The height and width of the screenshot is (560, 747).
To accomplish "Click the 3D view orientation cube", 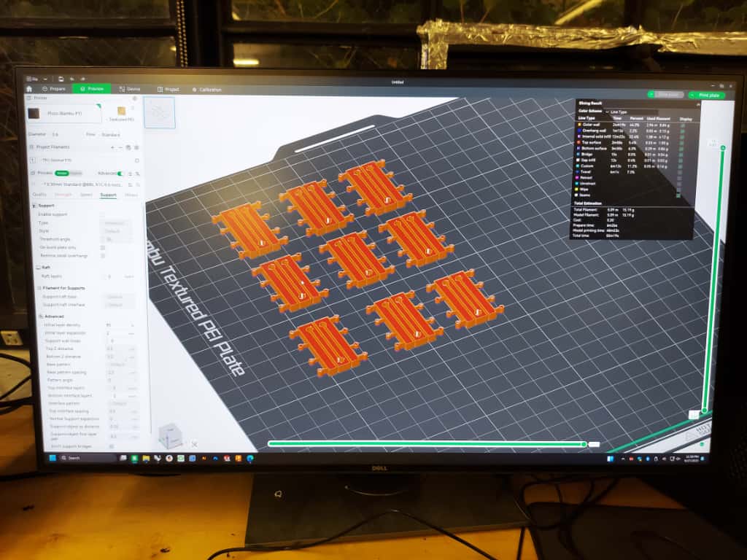I will [x=171, y=436].
